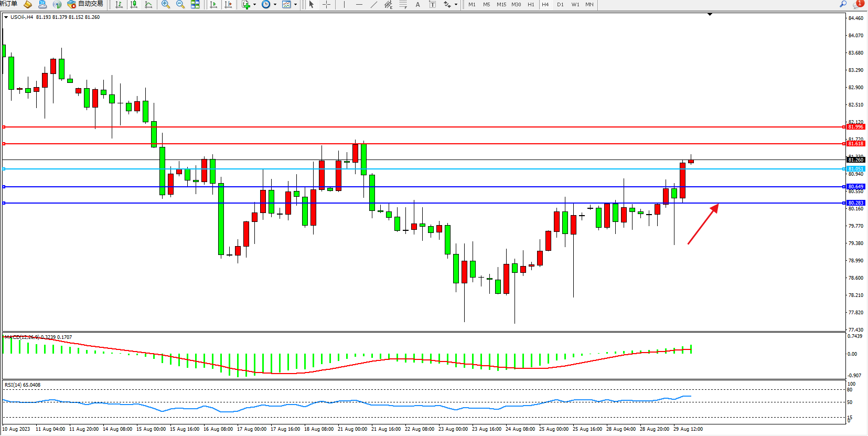Click the 新订单 new order button
This screenshot has width=868, height=436.
click(x=9, y=4)
